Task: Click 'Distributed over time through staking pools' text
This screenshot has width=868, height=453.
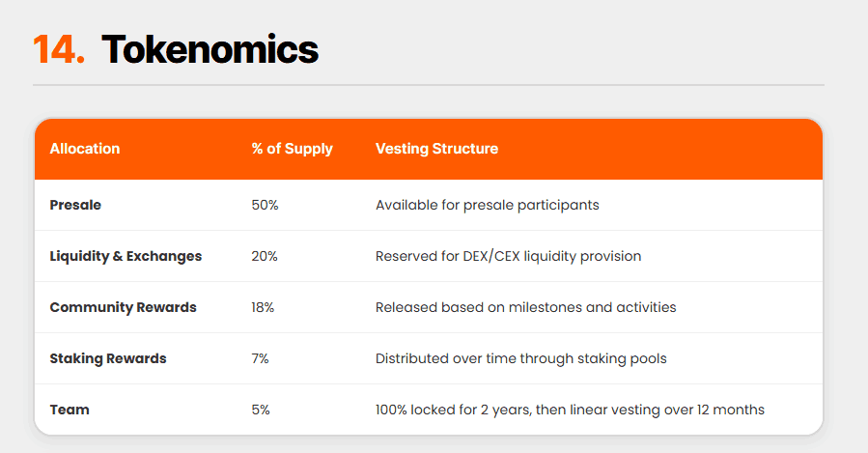Action: click(520, 358)
